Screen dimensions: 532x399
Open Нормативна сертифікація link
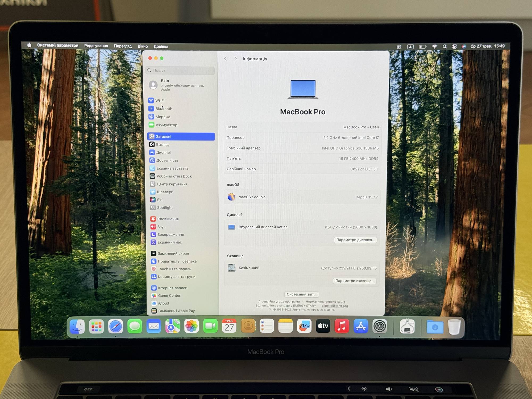tap(325, 302)
